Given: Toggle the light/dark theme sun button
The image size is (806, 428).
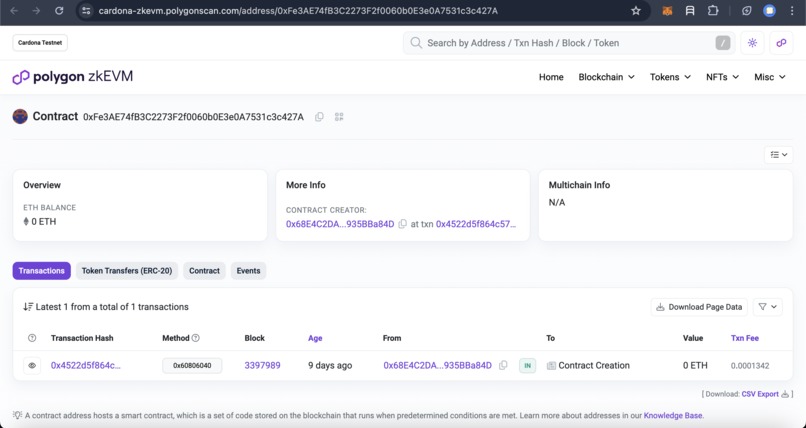Looking at the screenshot, I should pos(752,43).
